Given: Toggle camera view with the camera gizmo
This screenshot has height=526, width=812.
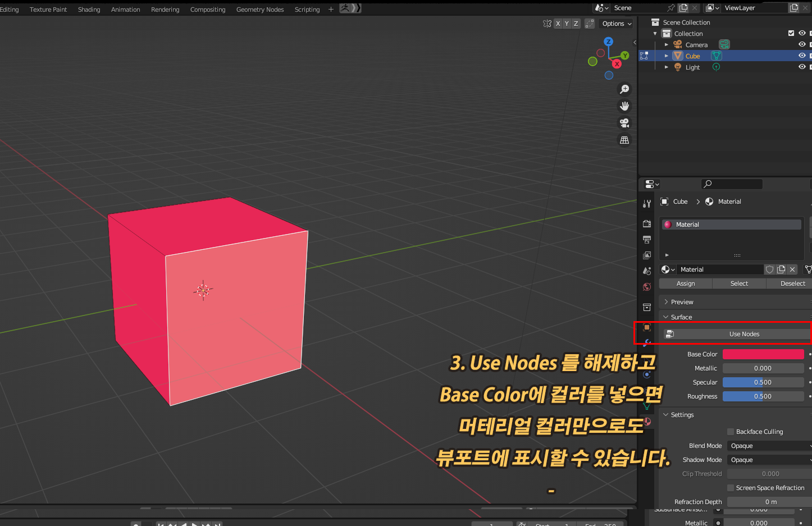Looking at the screenshot, I should click(624, 123).
